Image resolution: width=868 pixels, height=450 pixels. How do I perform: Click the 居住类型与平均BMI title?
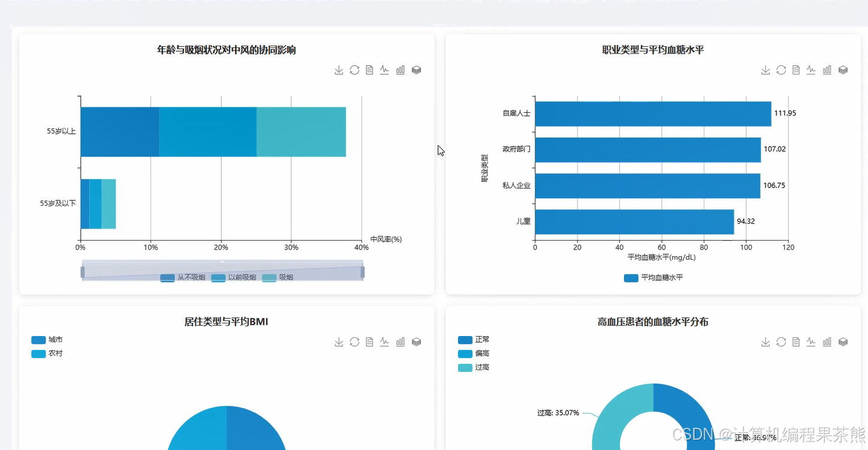tap(227, 322)
